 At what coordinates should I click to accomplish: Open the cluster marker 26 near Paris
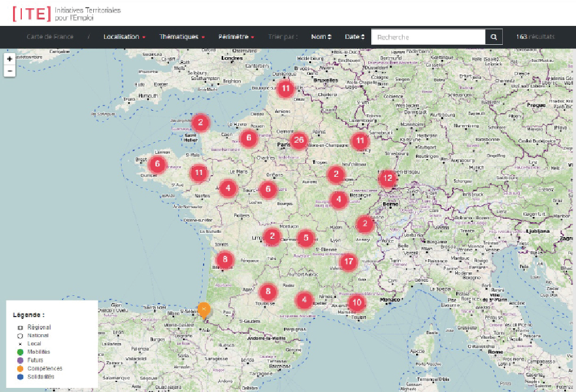click(299, 140)
